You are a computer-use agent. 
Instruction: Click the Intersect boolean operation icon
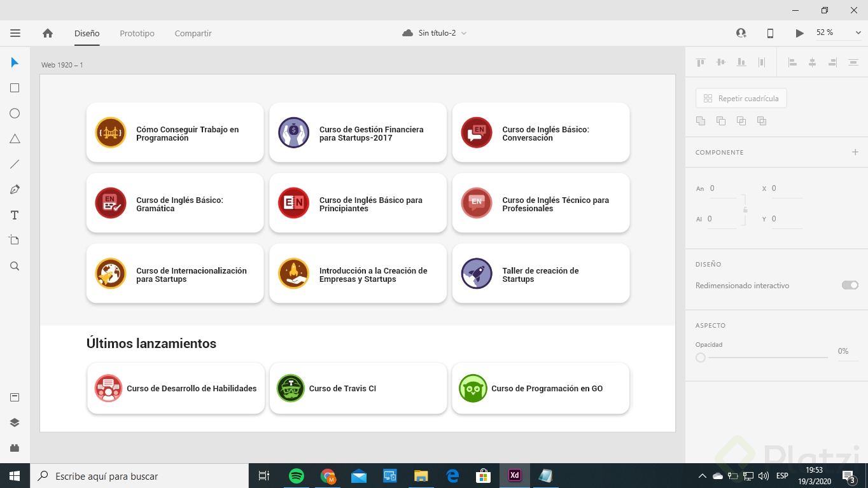tap(741, 121)
